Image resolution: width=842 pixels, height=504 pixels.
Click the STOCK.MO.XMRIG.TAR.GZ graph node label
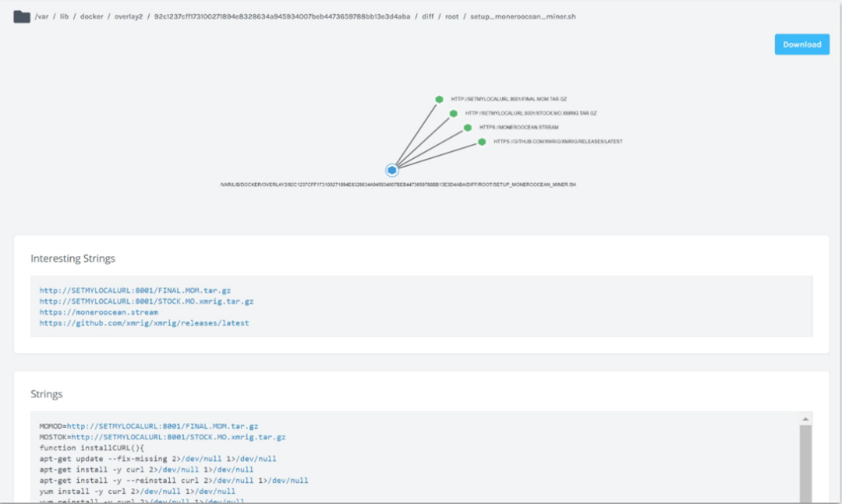[531, 113]
